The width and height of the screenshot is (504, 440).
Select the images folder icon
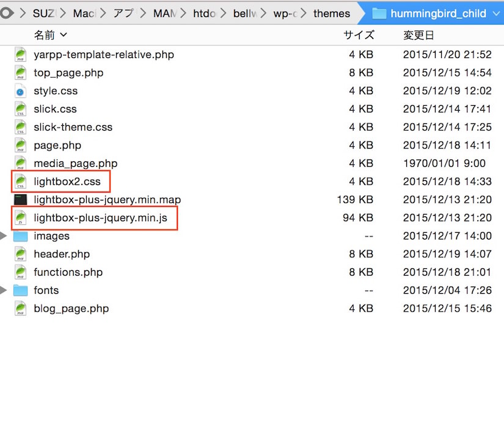coord(21,236)
